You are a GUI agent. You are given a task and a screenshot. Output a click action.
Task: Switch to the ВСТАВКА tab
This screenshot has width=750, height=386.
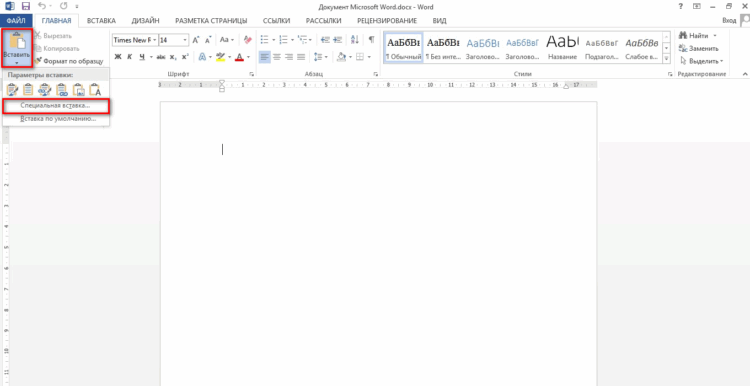(x=101, y=21)
